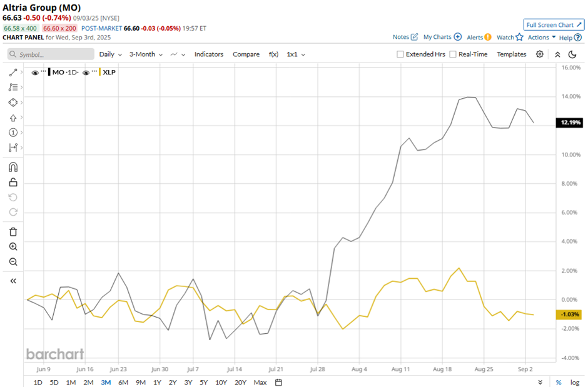Open the f(x) expressions menu
Viewport: 588px width, 387px height.
tap(273, 54)
